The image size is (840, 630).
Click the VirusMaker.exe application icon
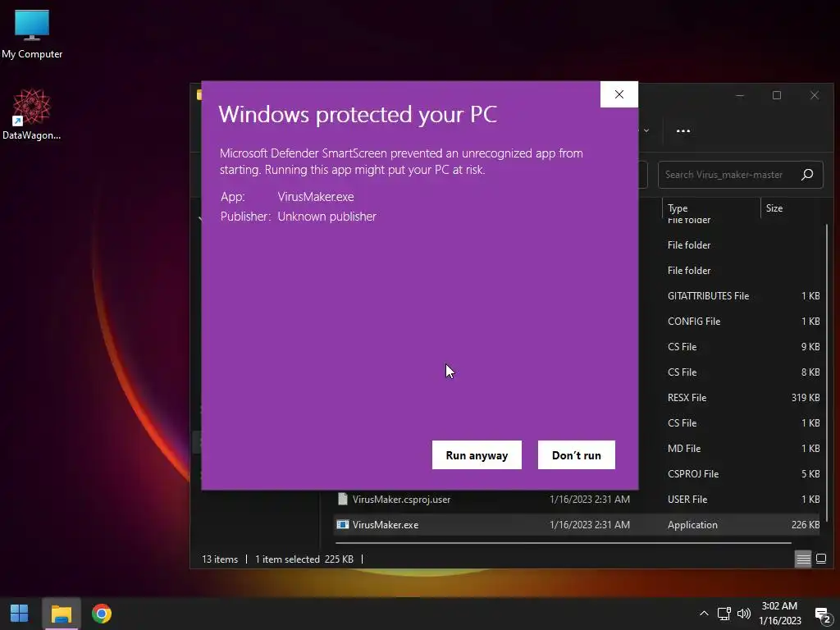tap(343, 524)
